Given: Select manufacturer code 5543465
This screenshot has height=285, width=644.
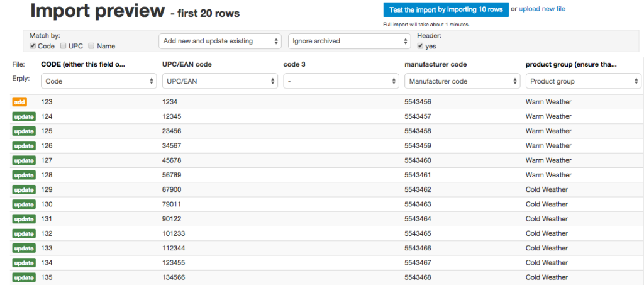Looking at the screenshot, I should point(418,233).
